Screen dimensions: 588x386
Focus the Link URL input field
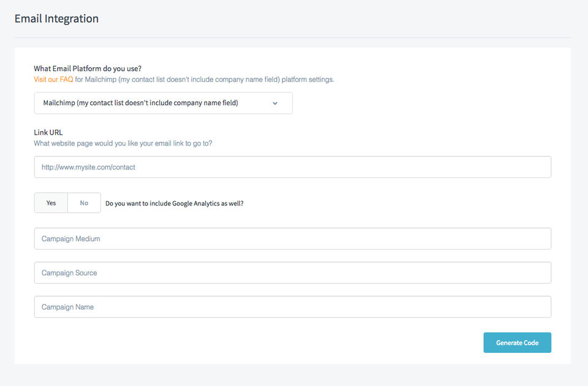pos(292,167)
